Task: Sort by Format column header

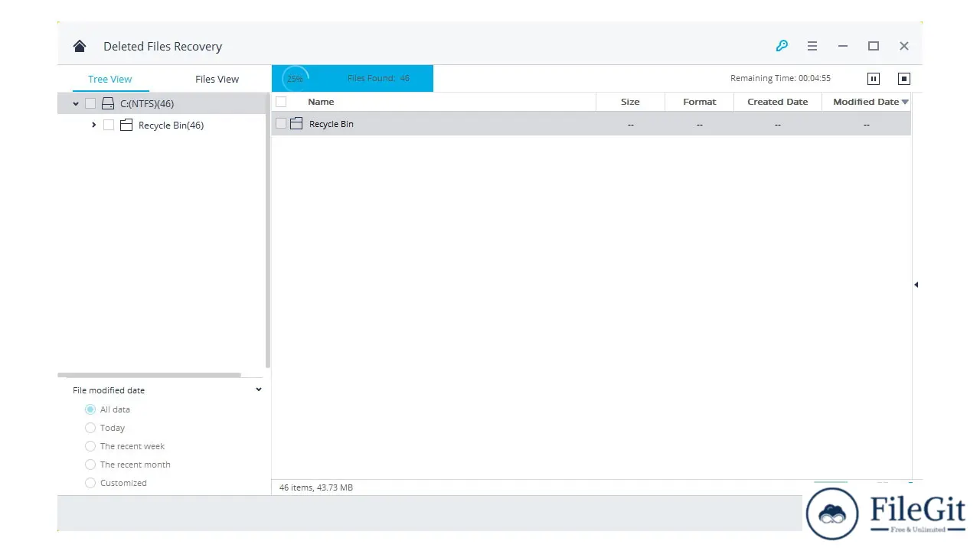Action: point(700,102)
